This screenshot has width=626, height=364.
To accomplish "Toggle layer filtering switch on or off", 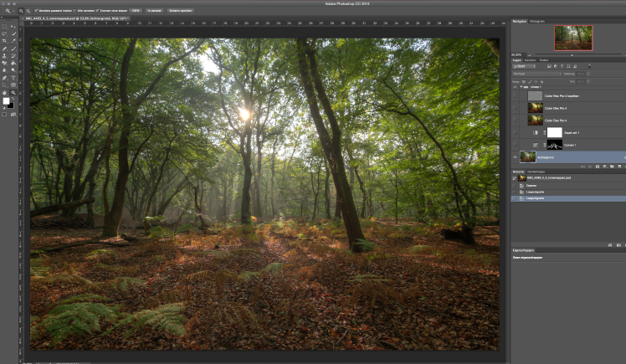I will pyautogui.click(x=590, y=66).
